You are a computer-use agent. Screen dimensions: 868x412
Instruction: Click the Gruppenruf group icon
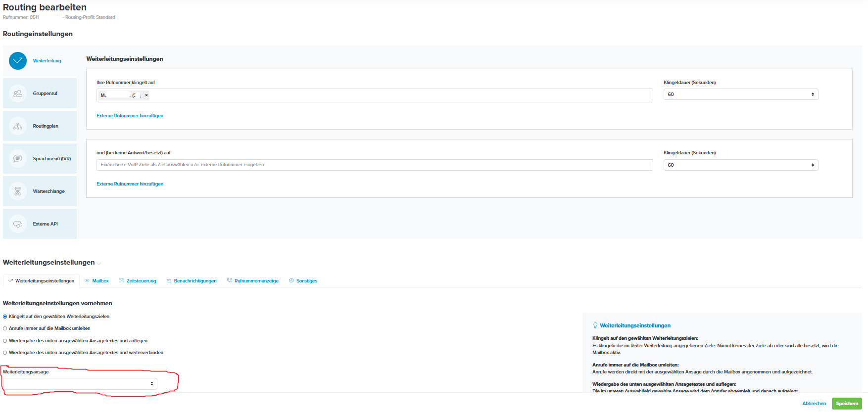[x=18, y=93]
